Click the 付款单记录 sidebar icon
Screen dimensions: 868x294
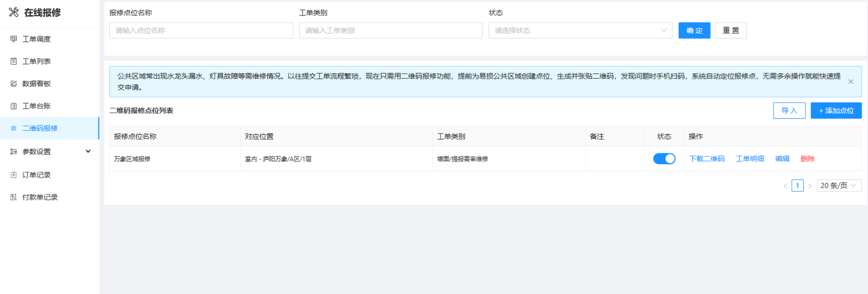[14, 197]
